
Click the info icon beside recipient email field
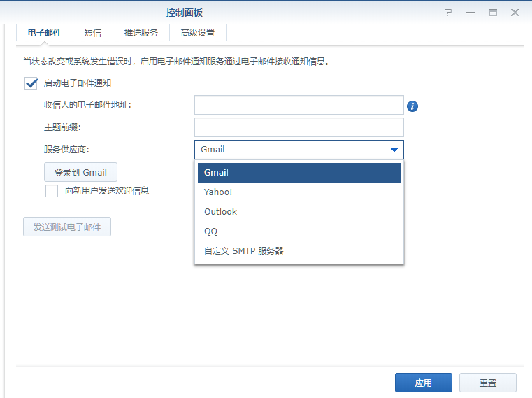tap(412, 106)
